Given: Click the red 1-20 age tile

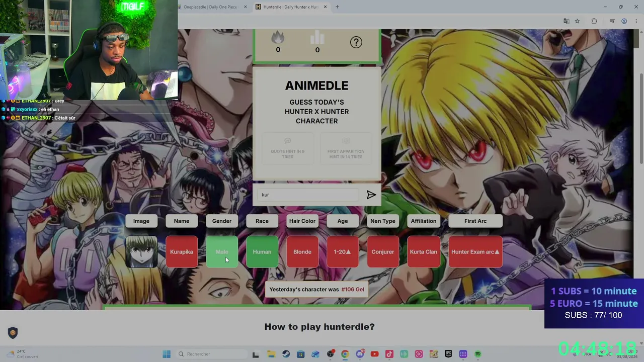Looking at the screenshot, I should [343, 252].
